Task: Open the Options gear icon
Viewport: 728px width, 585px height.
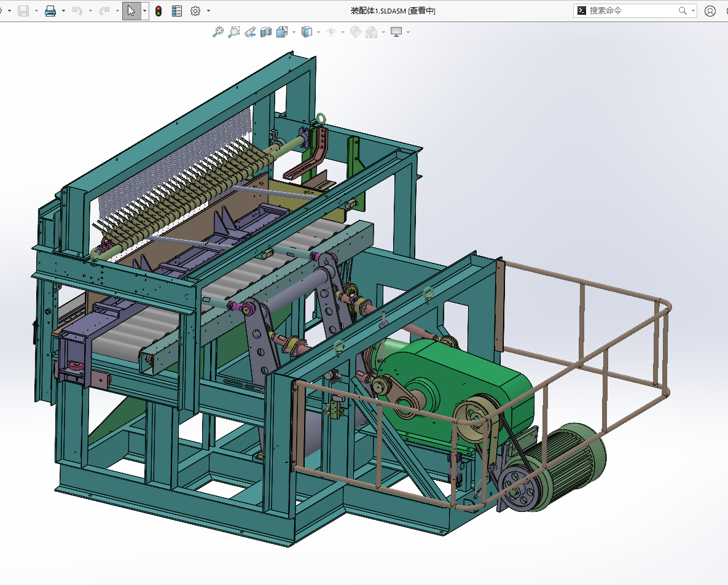Action: pos(195,10)
